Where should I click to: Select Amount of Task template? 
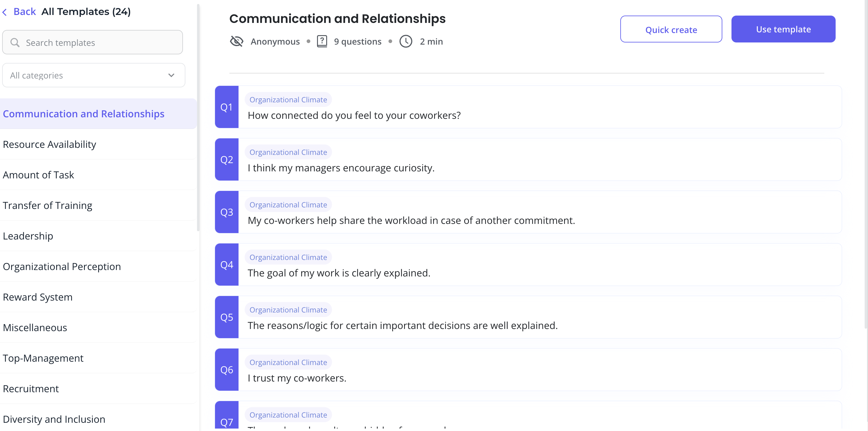tap(98, 175)
